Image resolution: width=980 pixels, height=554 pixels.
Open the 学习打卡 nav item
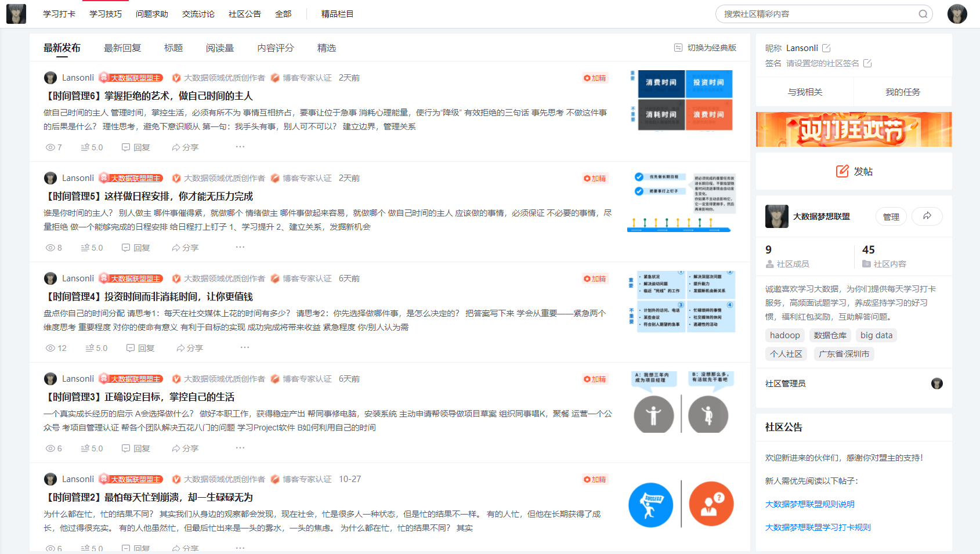click(x=59, y=14)
